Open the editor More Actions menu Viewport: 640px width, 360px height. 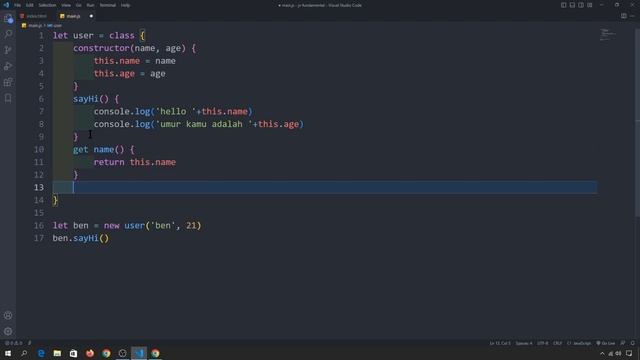[x=633, y=16]
